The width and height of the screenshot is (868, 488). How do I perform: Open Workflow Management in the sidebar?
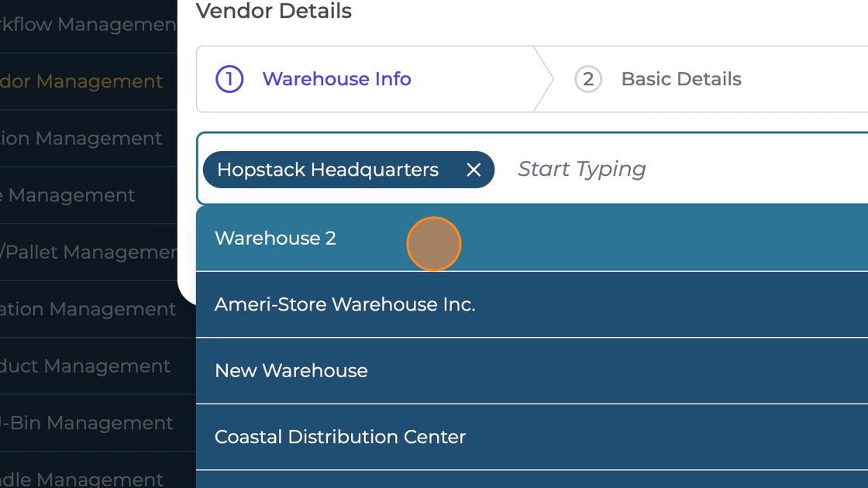[x=88, y=25]
